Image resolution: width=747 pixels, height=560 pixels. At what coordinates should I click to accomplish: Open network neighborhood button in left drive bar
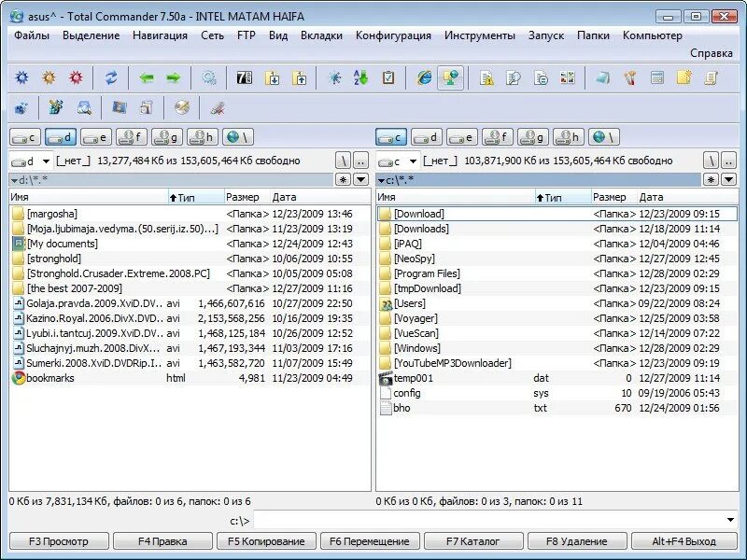[238, 137]
